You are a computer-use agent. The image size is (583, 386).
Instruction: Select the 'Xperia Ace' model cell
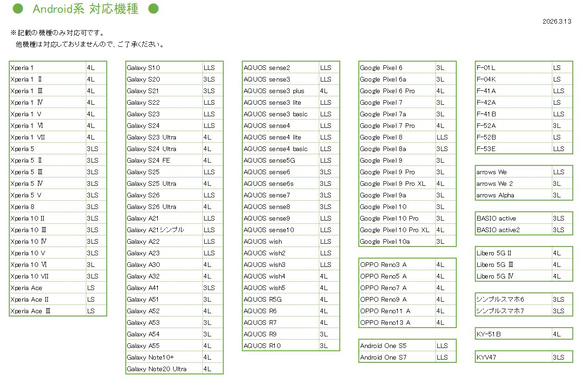(48, 288)
